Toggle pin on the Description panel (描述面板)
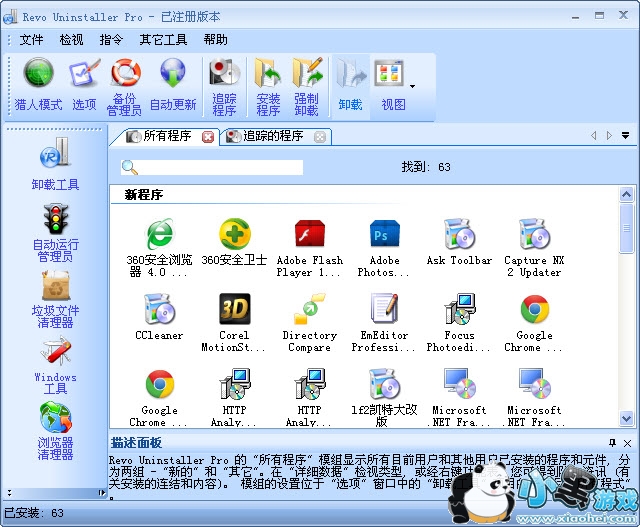The image size is (640, 527). 612,442
